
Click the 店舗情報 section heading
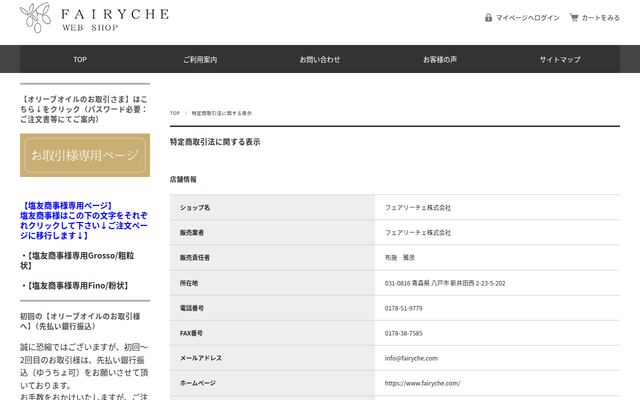(x=183, y=179)
